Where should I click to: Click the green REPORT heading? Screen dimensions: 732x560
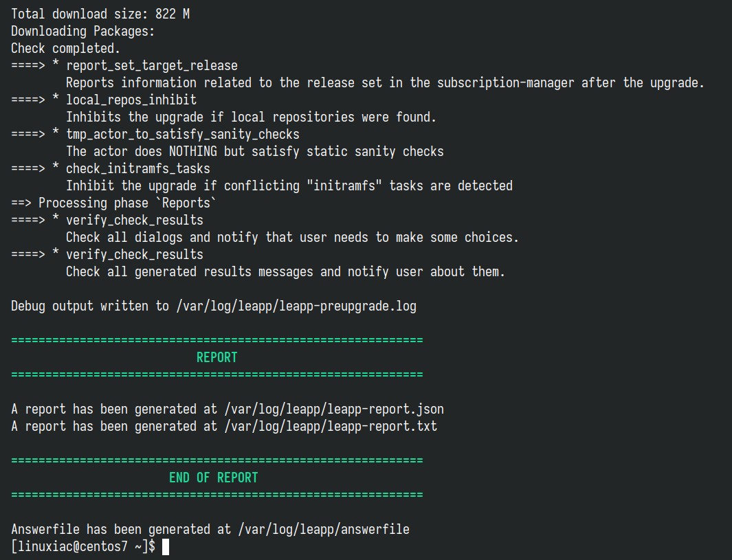(217, 358)
